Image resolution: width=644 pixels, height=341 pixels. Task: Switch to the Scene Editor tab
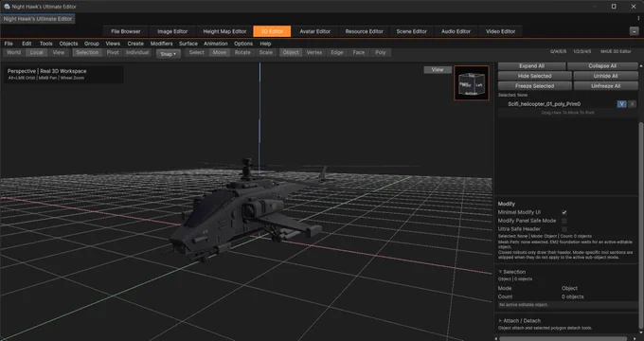(x=412, y=31)
